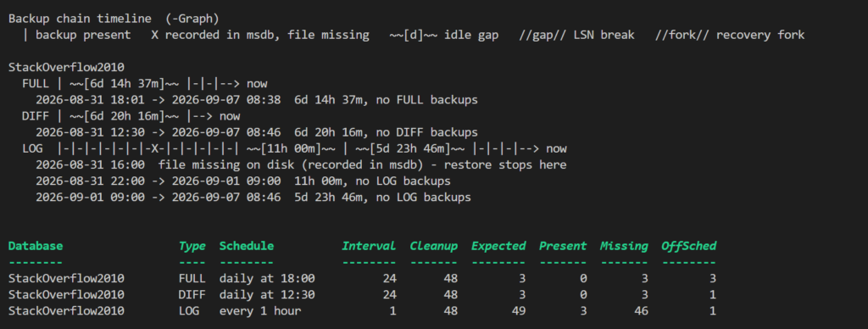Click the DIFF 6d 20h 16m gap marker
868x329 pixels.
[124, 117]
